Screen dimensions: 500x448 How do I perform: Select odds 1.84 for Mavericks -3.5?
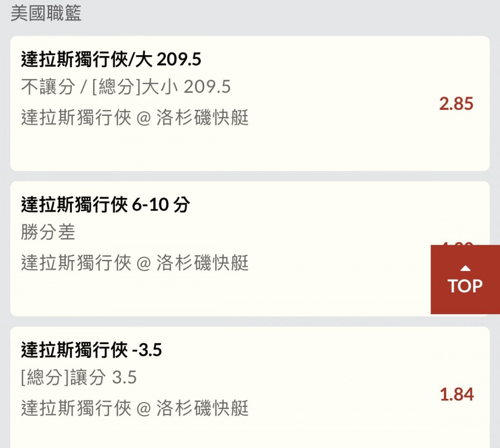pyautogui.click(x=456, y=394)
